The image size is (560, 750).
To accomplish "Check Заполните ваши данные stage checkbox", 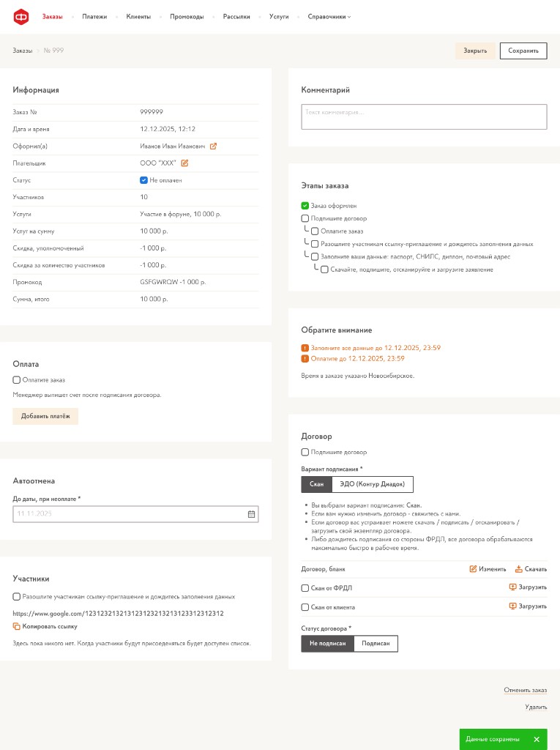I will pyautogui.click(x=315, y=257).
